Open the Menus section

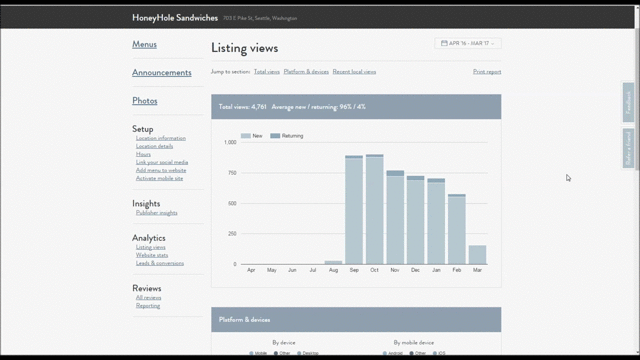pyautogui.click(x=144, y=44)
